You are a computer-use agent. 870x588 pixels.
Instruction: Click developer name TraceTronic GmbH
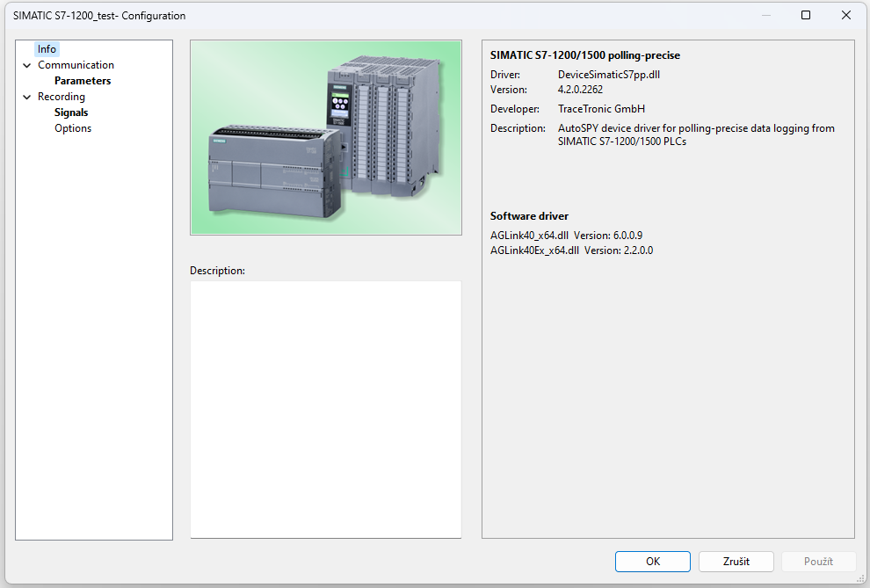click(601, 109)
